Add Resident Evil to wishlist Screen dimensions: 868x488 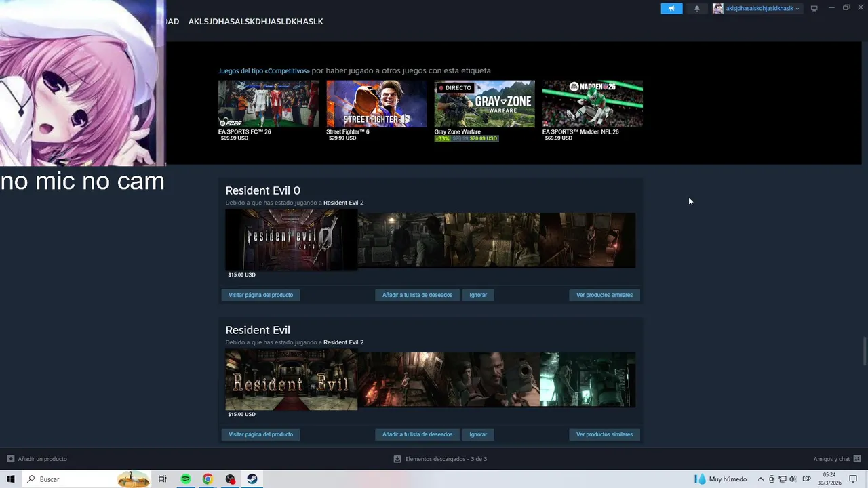coord(417,434)
